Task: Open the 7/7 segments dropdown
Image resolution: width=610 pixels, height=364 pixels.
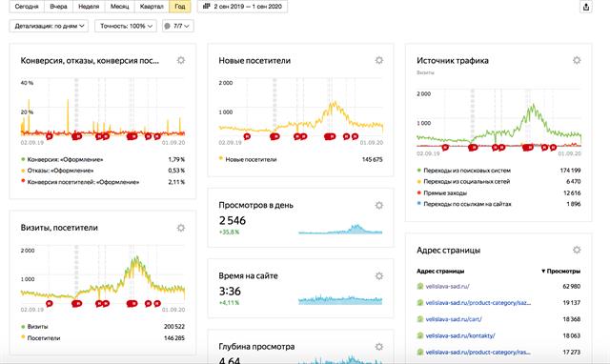Action: pyautogui.click(x=178, y=26)
